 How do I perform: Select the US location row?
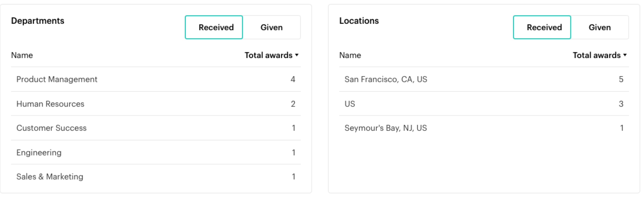(484, 104)
